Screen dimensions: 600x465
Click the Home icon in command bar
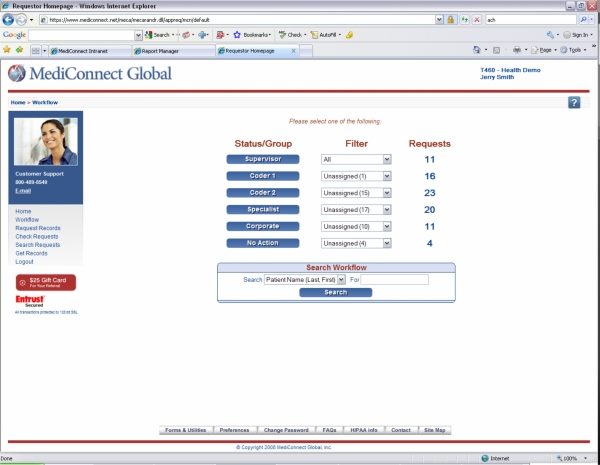click(477, 50)
